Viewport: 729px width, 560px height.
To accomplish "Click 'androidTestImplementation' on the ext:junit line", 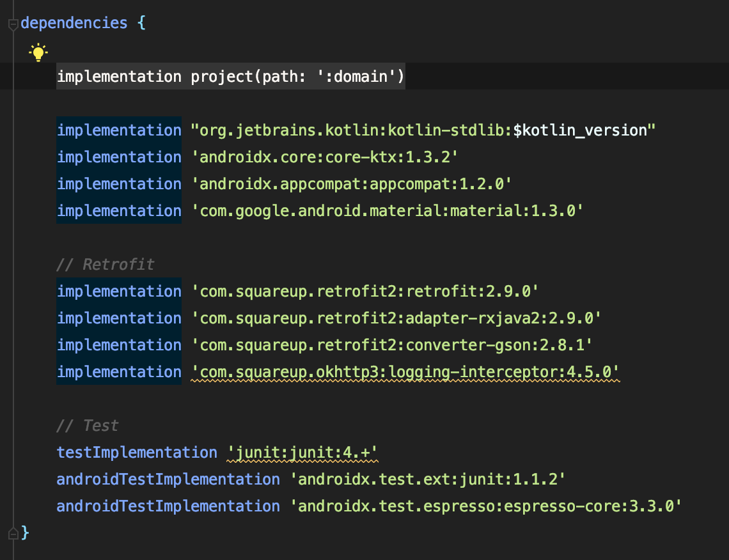I will pyautogui.click(x=168, y=479).
